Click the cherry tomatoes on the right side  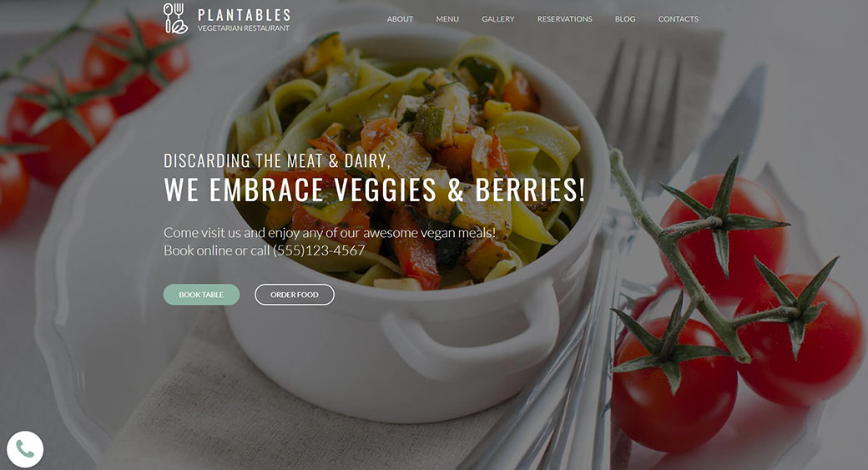click(736, 310)
